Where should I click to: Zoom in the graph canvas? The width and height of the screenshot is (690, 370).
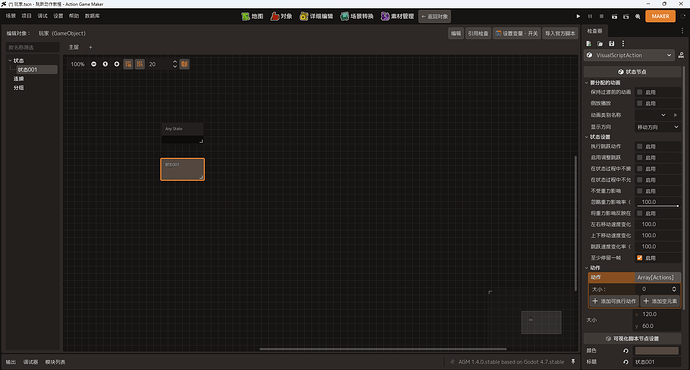point(117,64)
